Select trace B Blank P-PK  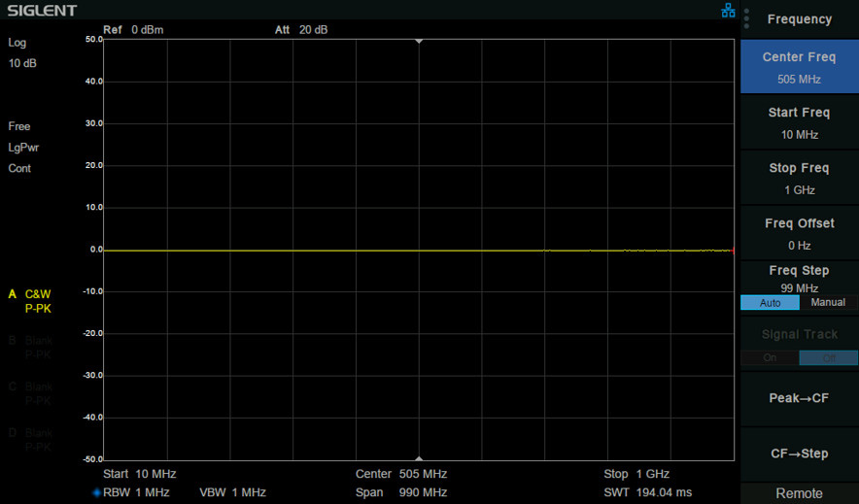(x=30, y=348)
